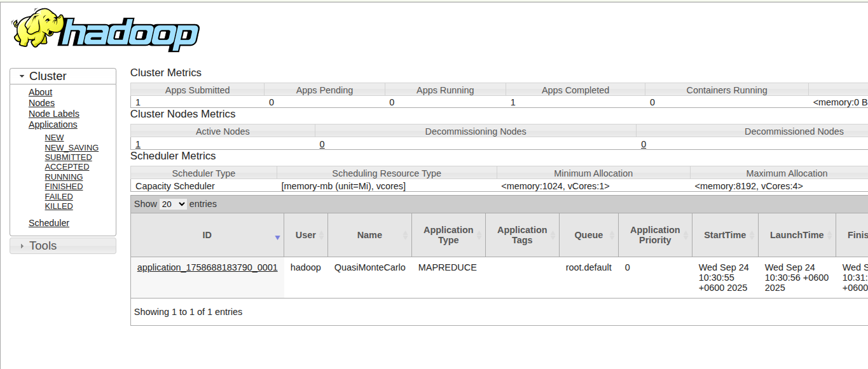Click sort icon in Queue column header

[611, 236]
